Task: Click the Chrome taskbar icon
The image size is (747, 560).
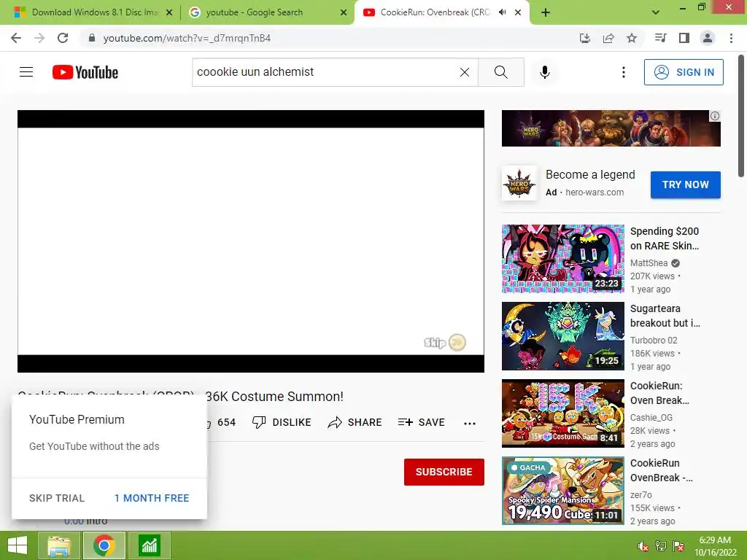Action: 104,545
